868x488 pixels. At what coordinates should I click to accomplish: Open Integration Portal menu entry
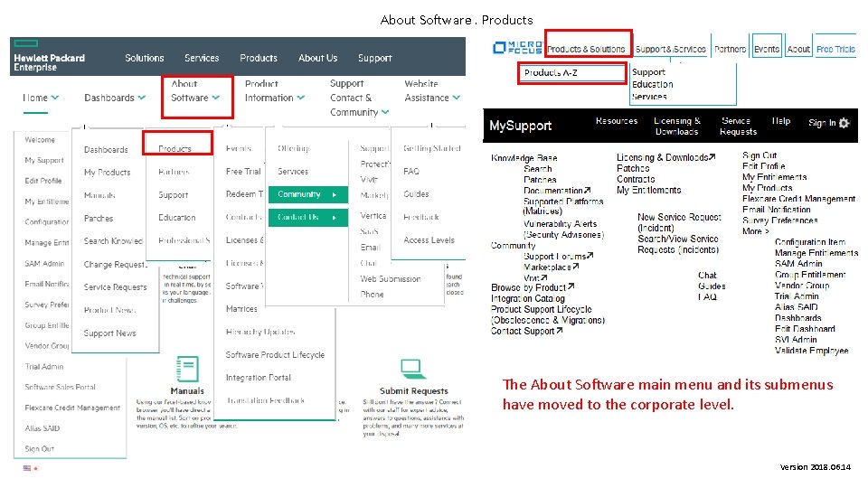pos(258,378)
